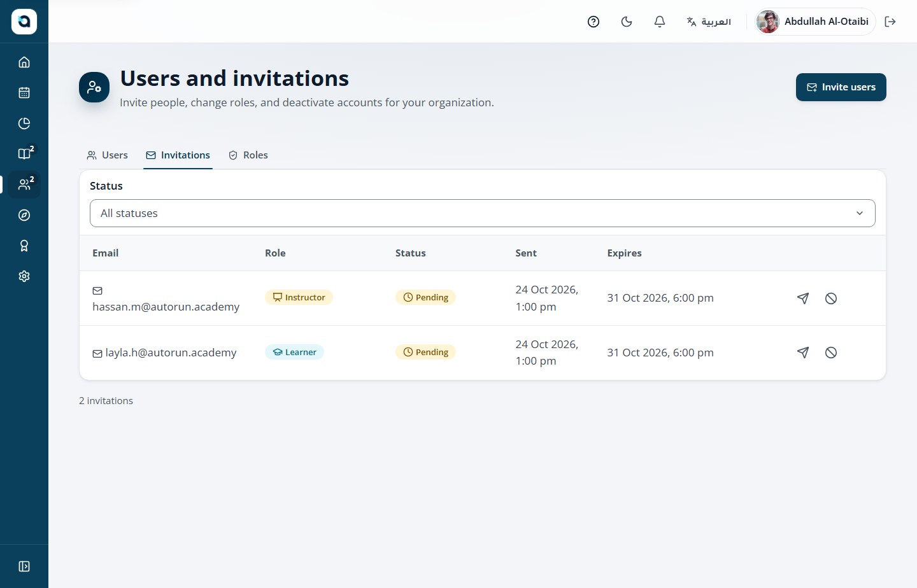Open the pie chart analytics icon

pos(24,123)
